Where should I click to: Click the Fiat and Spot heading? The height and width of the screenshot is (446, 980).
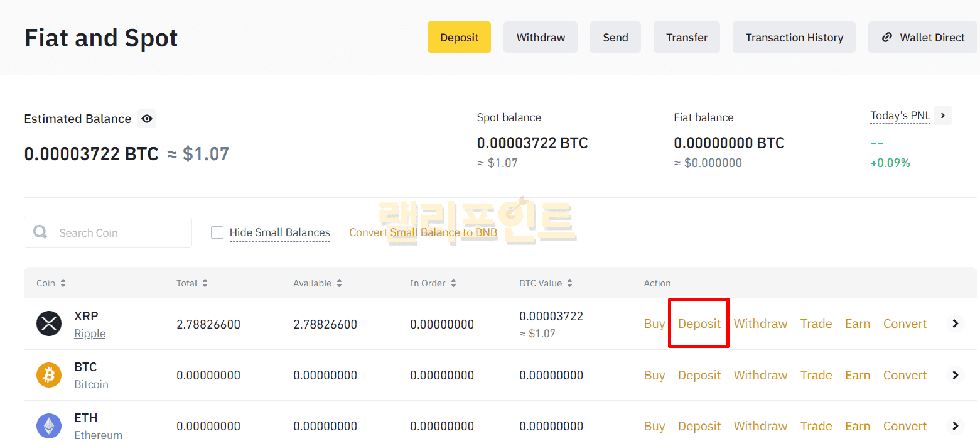(101, 38)
